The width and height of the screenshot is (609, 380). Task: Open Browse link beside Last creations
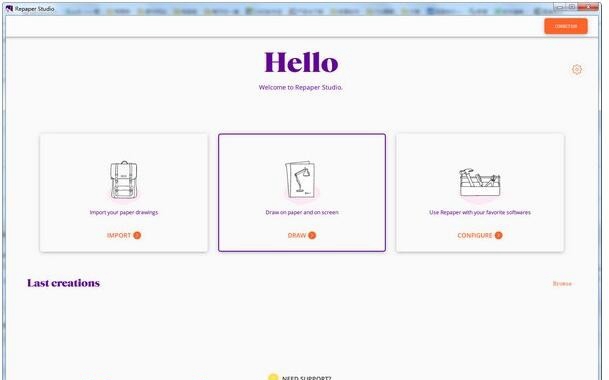(562, 284)
